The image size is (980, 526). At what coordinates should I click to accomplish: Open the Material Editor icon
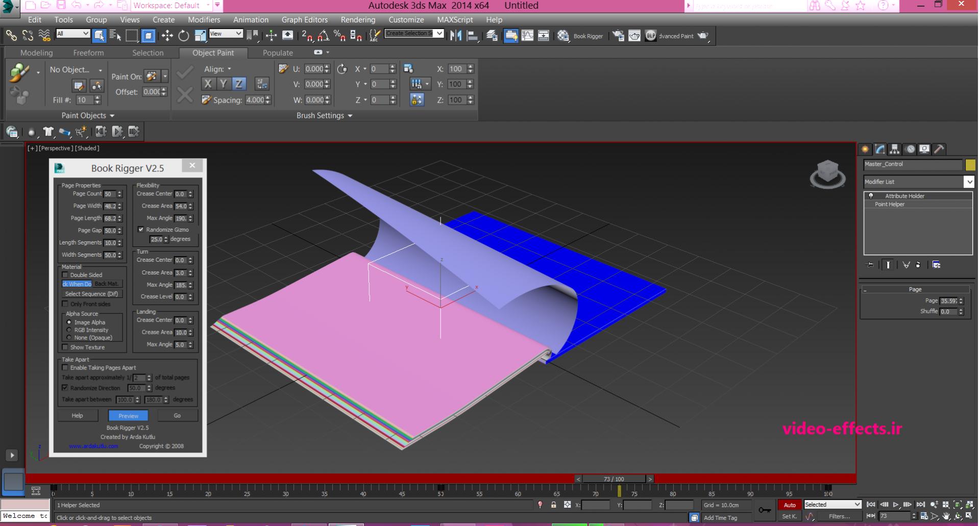click(563, 35)
